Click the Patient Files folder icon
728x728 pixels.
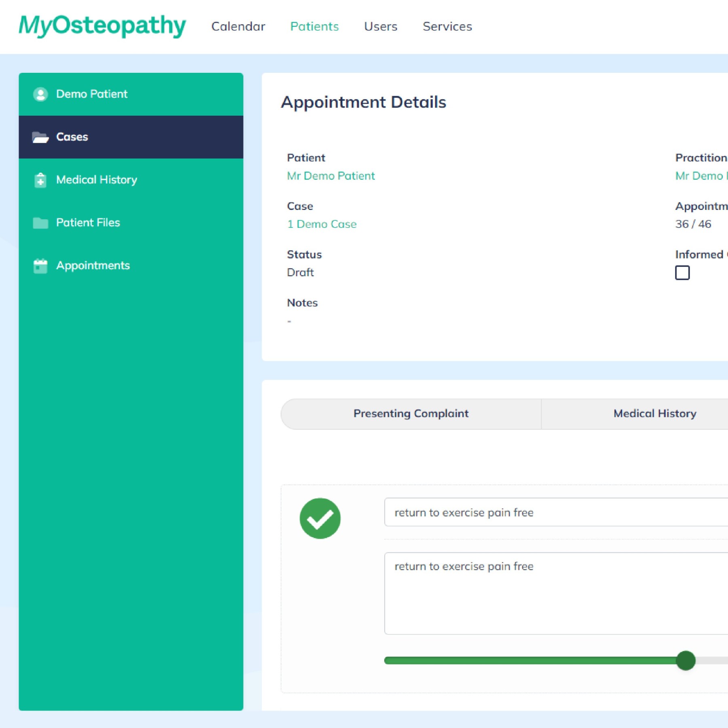coord(40,223)
